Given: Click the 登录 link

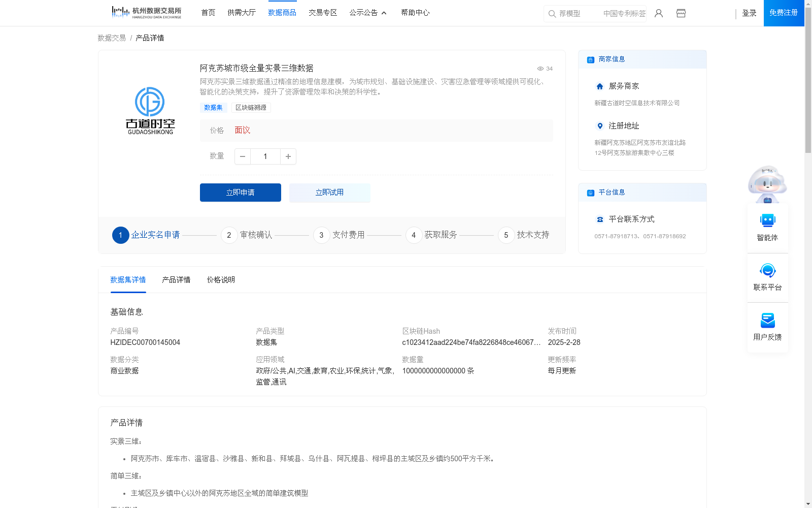Looking at the screenshot, I should click(749, 13).
